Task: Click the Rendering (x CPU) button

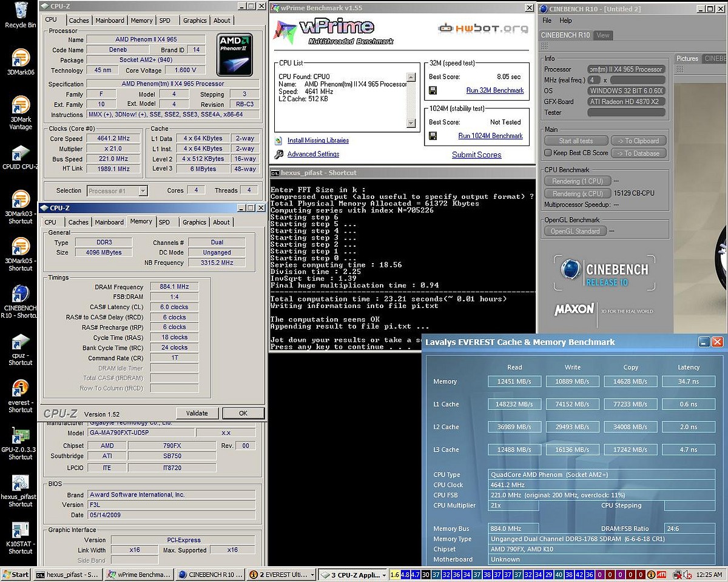Action: [578, 193]
